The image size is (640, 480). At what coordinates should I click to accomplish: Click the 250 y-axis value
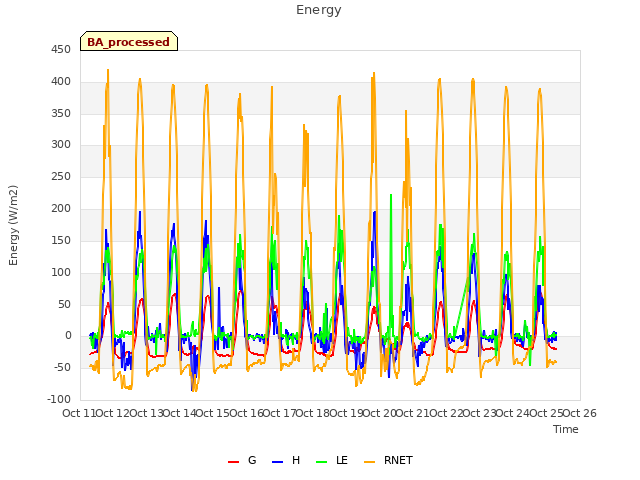(x=61, y=176)
